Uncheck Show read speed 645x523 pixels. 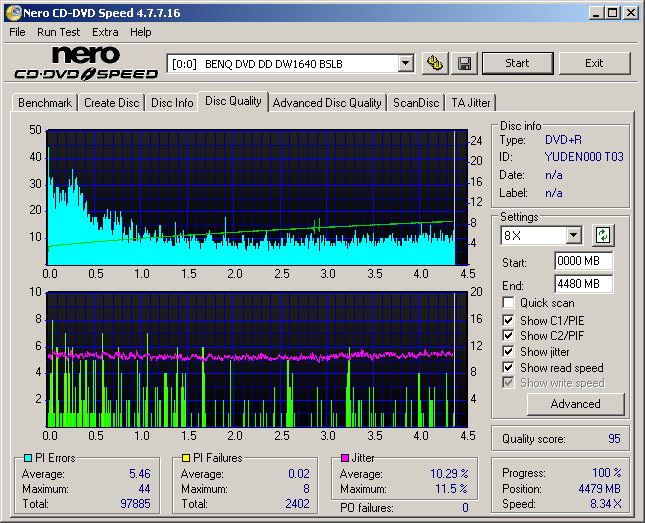tap(508, 367)
